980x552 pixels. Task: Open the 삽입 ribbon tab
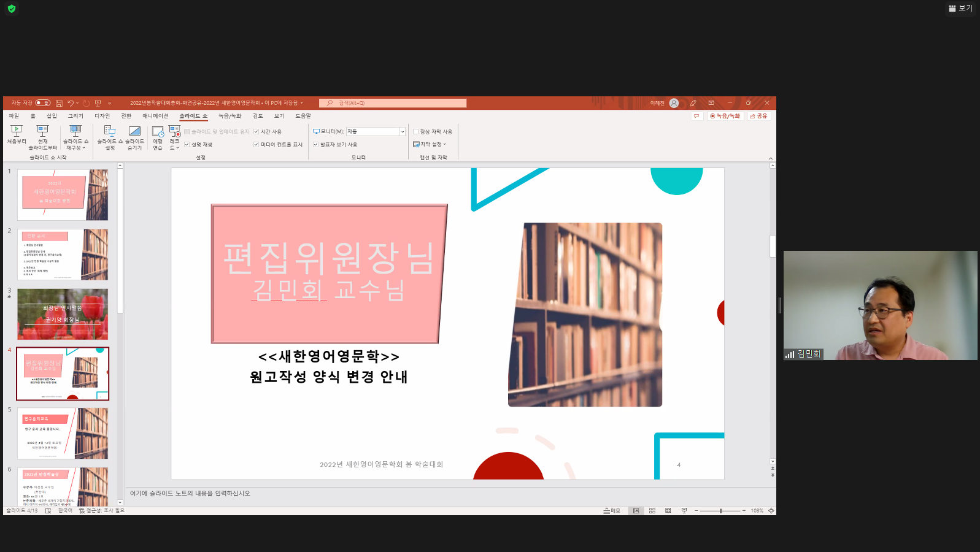pos(52,116)
